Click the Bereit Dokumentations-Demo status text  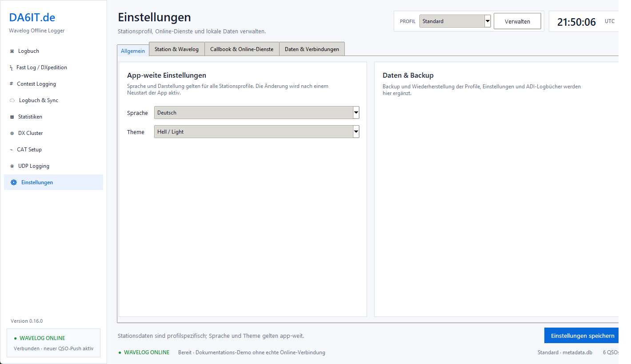[252, 352]
